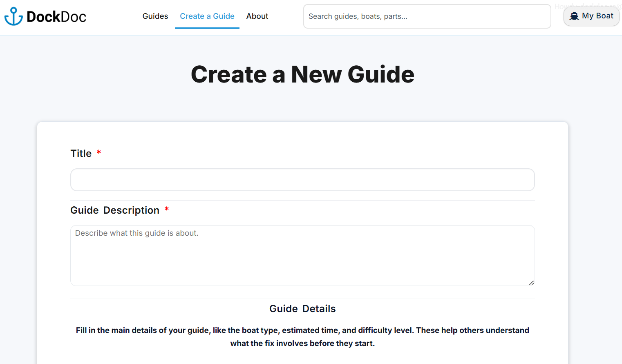Focus the search guides, boats, parts field
This screenshot has height=364, width=622.
coord(427,16)
